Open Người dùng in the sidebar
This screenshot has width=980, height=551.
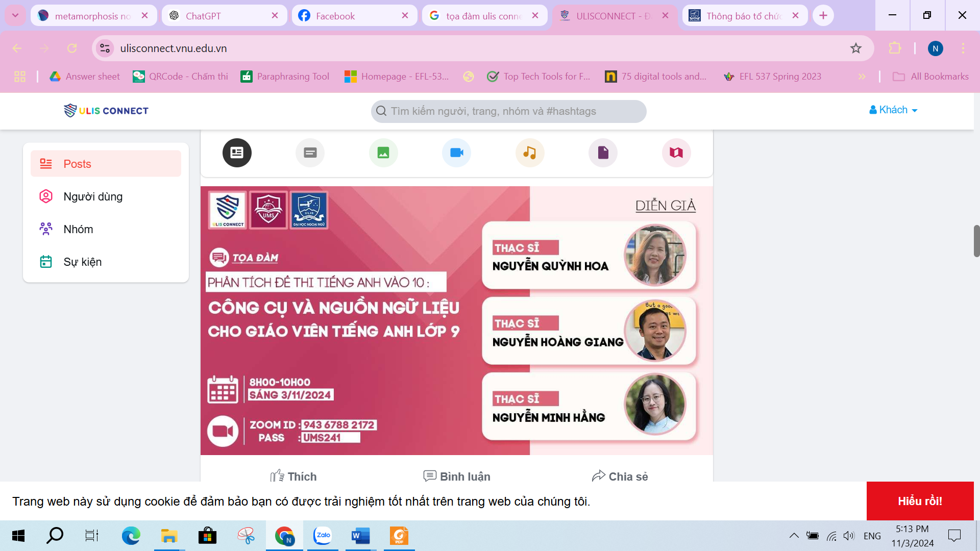point(106,196)
